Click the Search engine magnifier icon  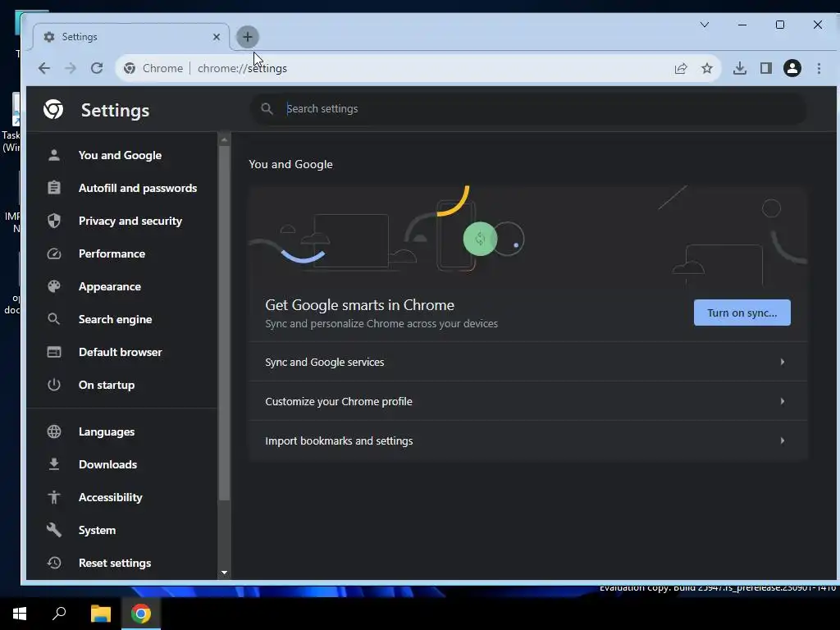(53, 319)
